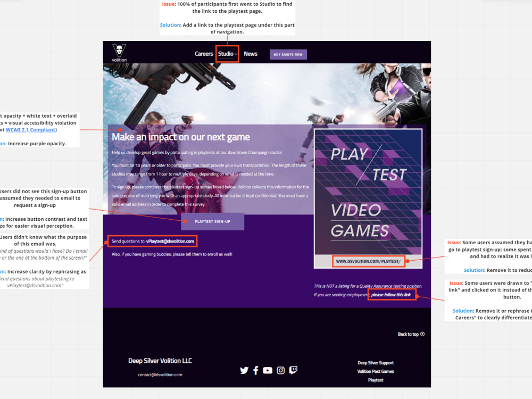The height and width of the screenshot is (399, 532).
Task: Expand the Studio navigation dropdown
Action: [227, 54]
